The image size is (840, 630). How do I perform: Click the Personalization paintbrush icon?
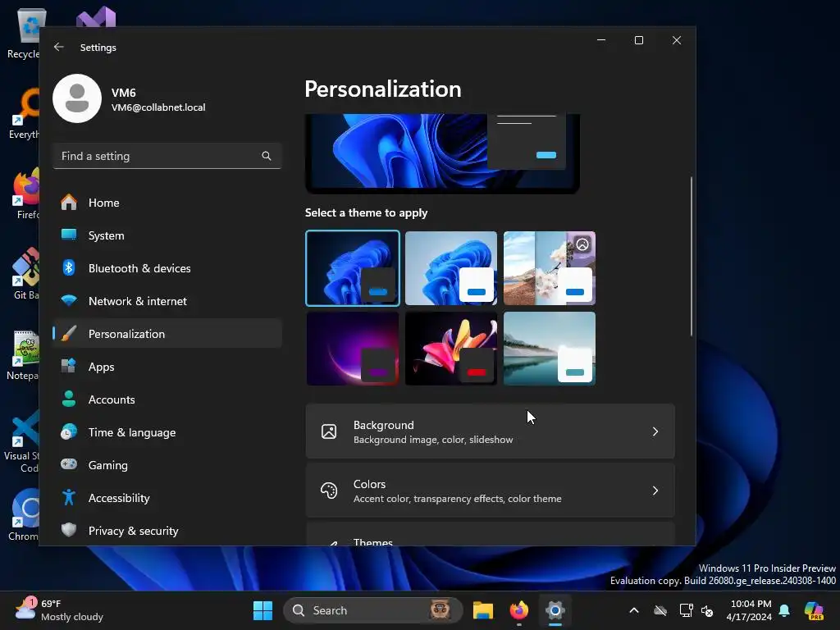[x=69, y=333]
